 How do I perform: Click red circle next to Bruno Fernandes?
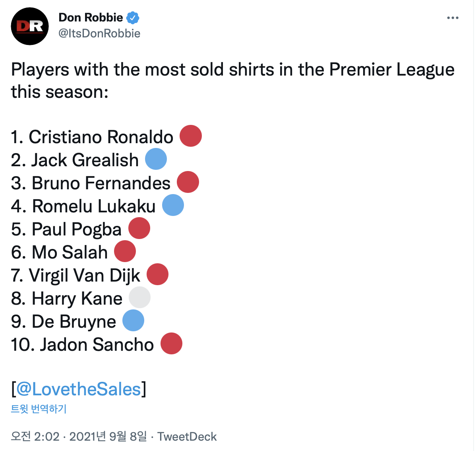click(x=188, y=182)
